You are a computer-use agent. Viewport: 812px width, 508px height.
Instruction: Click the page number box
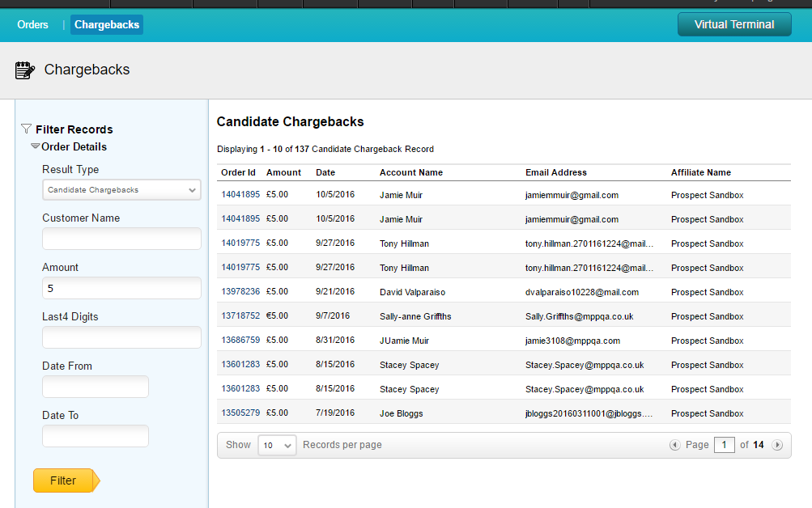pos(724,445)
